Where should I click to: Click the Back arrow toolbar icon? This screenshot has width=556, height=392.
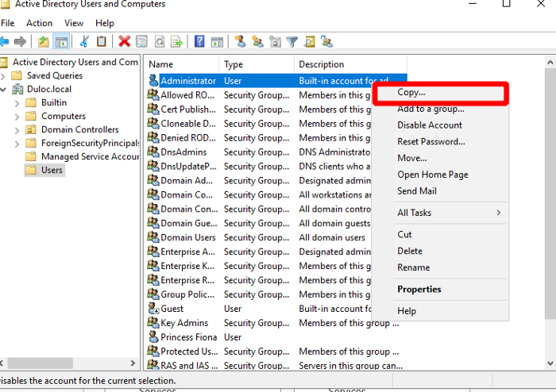[x=4, y=42]
